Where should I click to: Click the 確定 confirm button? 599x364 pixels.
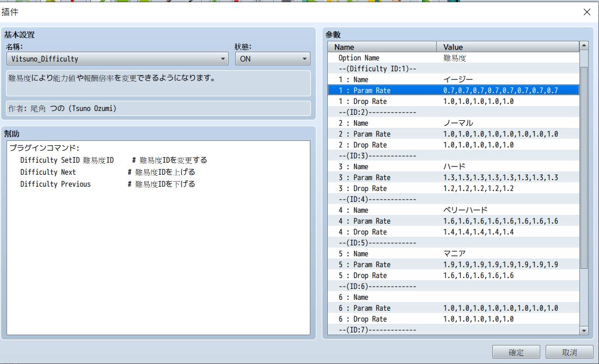click(x=516, y=352)
